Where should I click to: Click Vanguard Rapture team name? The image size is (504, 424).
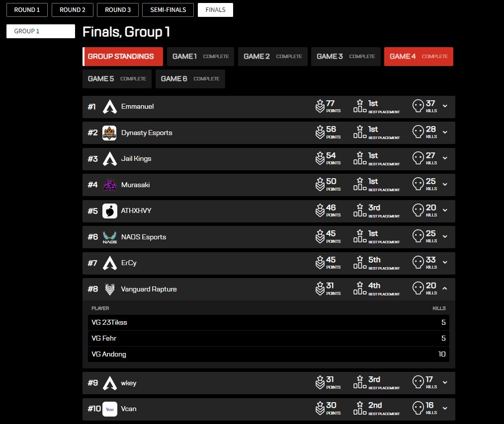(149, 289)
